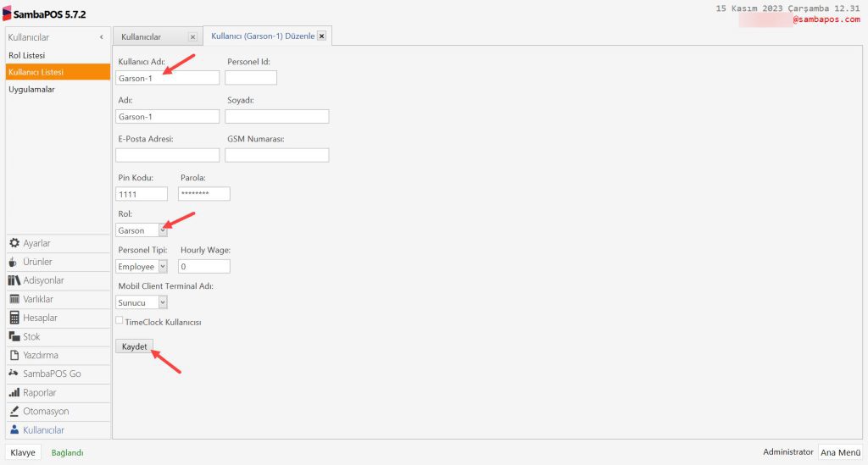
Task: Click the Ana Menü button
Action: pos(840,452)
